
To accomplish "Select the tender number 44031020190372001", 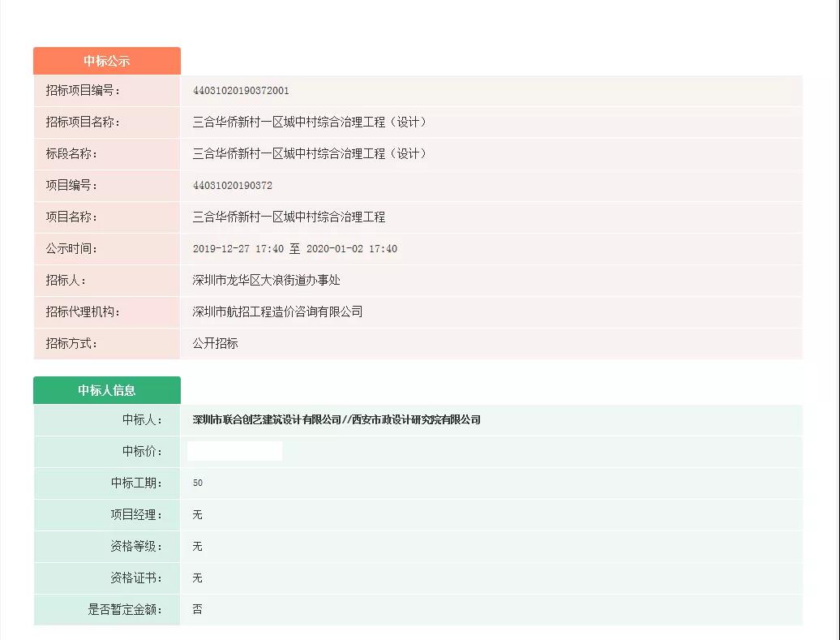I will tap(241, 91).
